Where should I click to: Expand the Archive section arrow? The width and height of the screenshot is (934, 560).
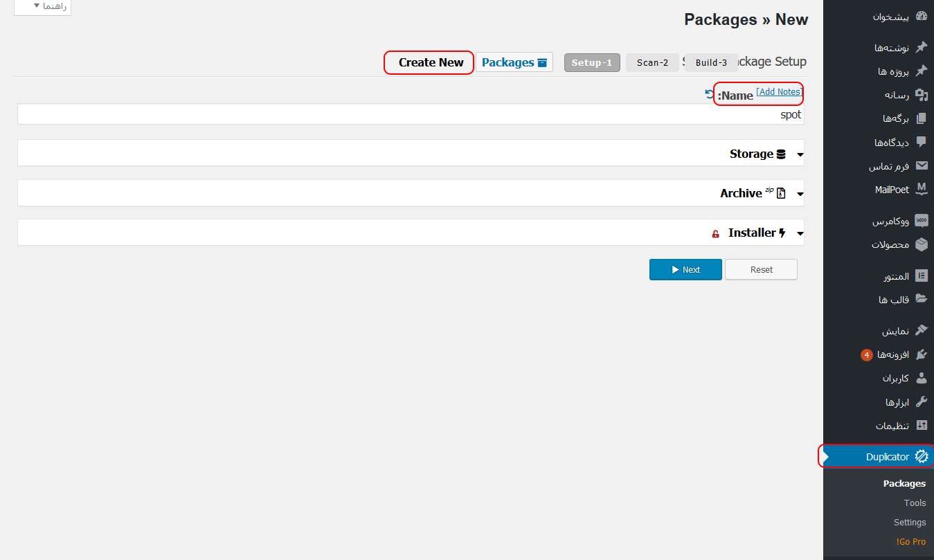[x=800, y=195]
